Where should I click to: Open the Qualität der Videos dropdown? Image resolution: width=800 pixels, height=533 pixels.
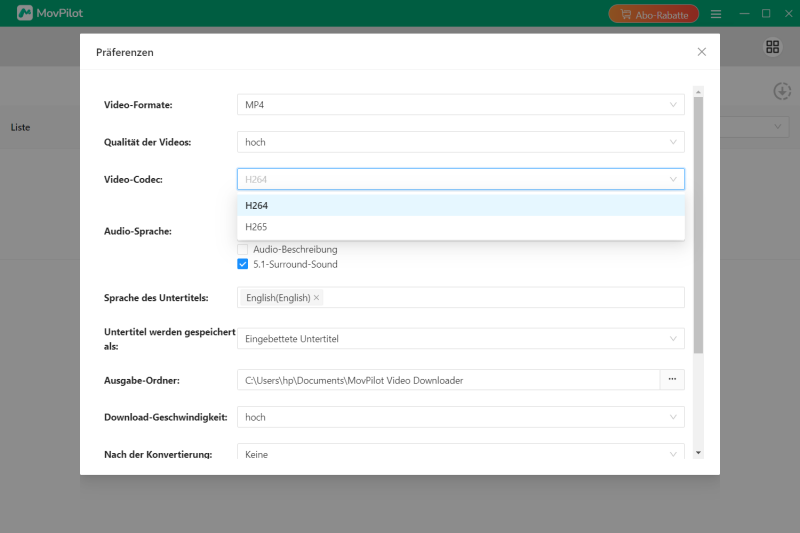[x=461, y=142]
